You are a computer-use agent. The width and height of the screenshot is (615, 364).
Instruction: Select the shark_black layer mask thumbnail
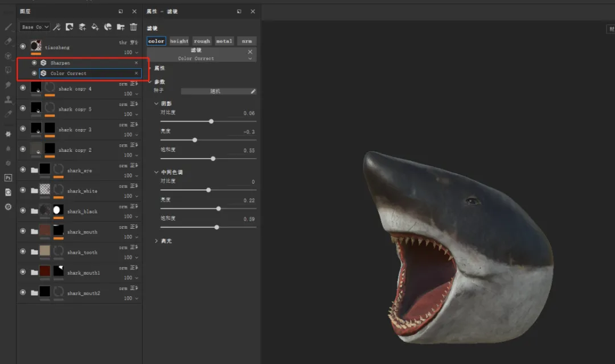58,210
